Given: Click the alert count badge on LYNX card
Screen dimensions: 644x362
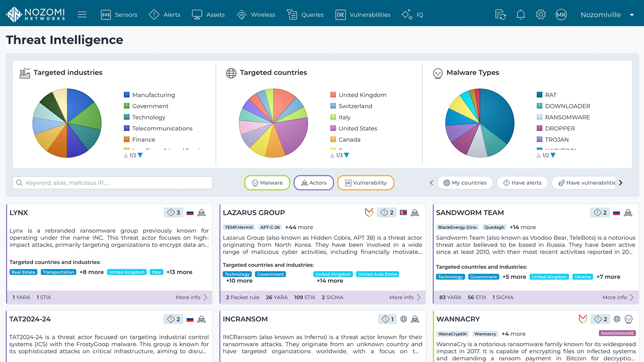Looking at the screenshot, I should pyautogui.click(x=174, y=213).
